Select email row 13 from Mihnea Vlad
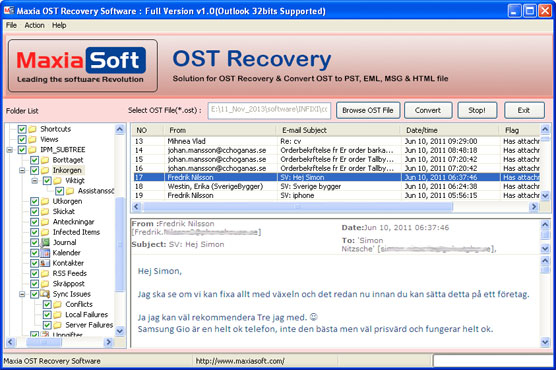 tap(336, 141)
